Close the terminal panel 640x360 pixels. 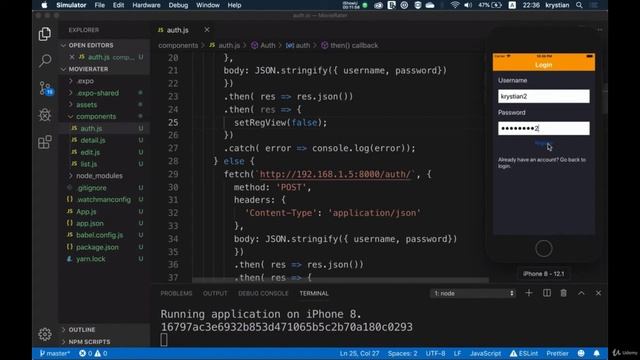tap(598, 293)
